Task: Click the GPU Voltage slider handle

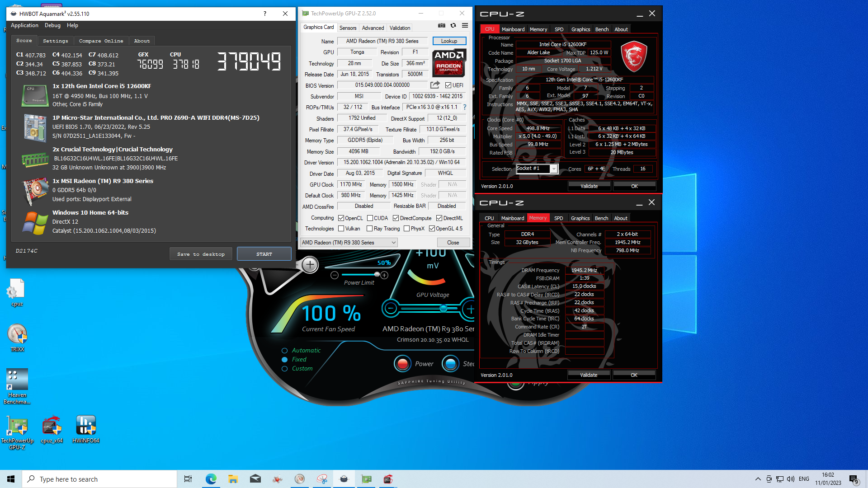Action: point(443,309)
